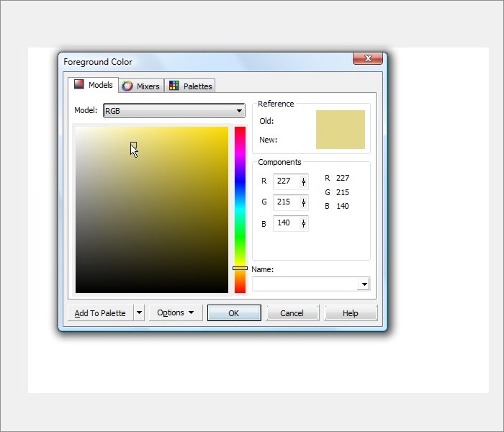Click the R value input field
The image size is (504, 432).
tap(285, 181)
